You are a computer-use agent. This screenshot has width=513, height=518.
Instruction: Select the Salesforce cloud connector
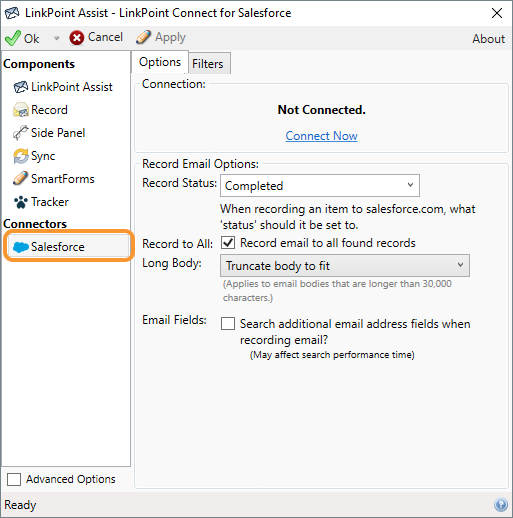coord(68,247)
